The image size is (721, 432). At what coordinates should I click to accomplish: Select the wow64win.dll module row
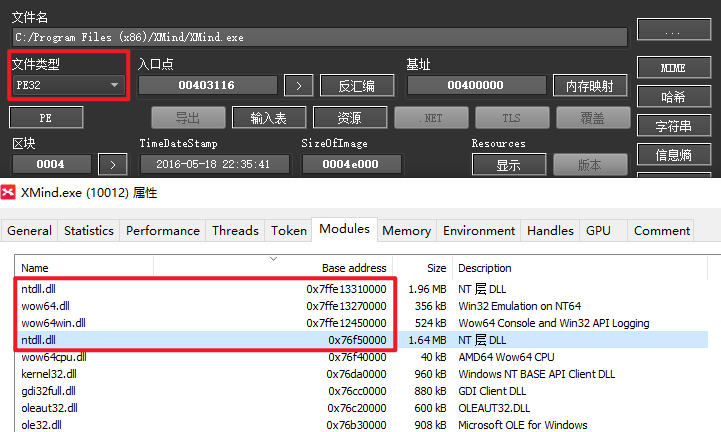pos(361,323)
